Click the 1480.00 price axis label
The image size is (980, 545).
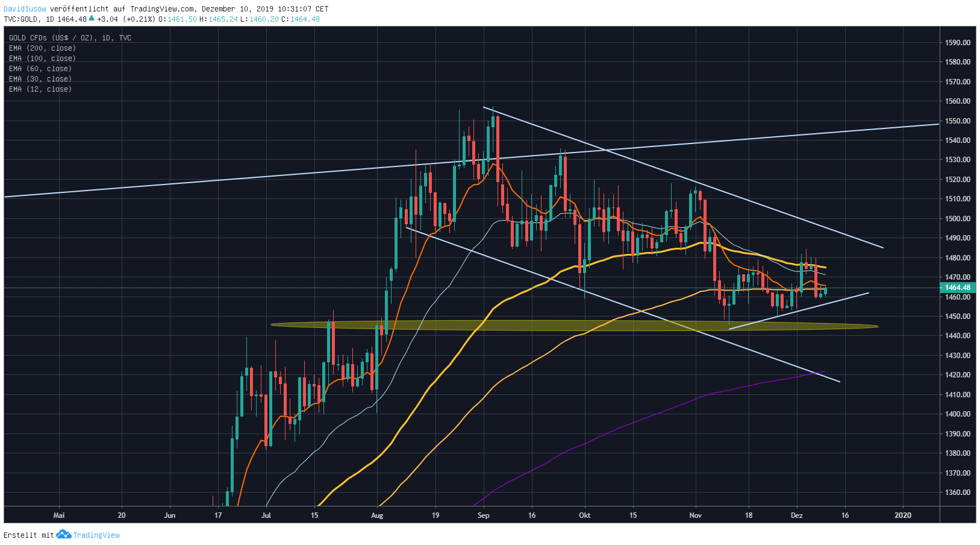958,258
